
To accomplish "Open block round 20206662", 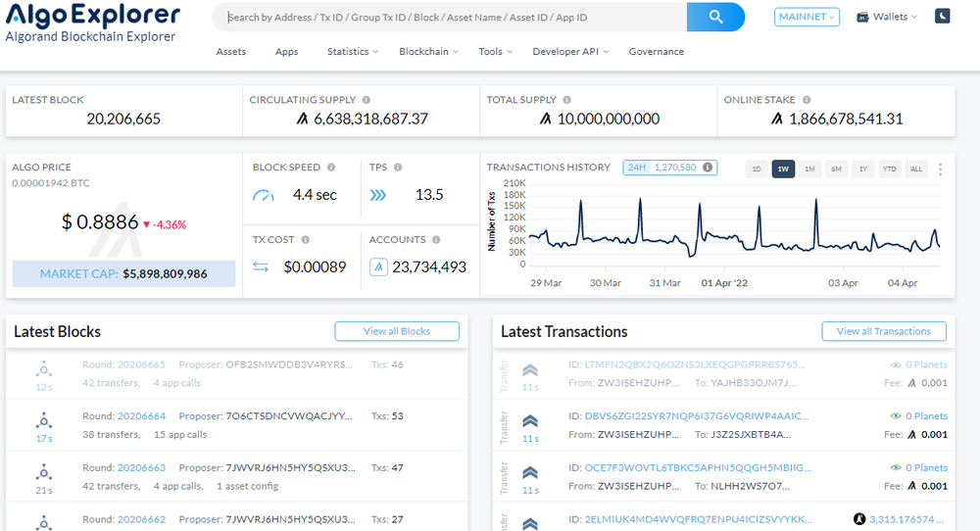I will (141, 520).
